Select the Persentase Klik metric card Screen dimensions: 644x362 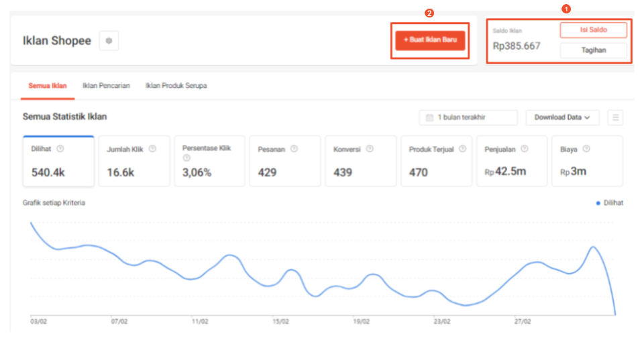(x=209, y=161)
